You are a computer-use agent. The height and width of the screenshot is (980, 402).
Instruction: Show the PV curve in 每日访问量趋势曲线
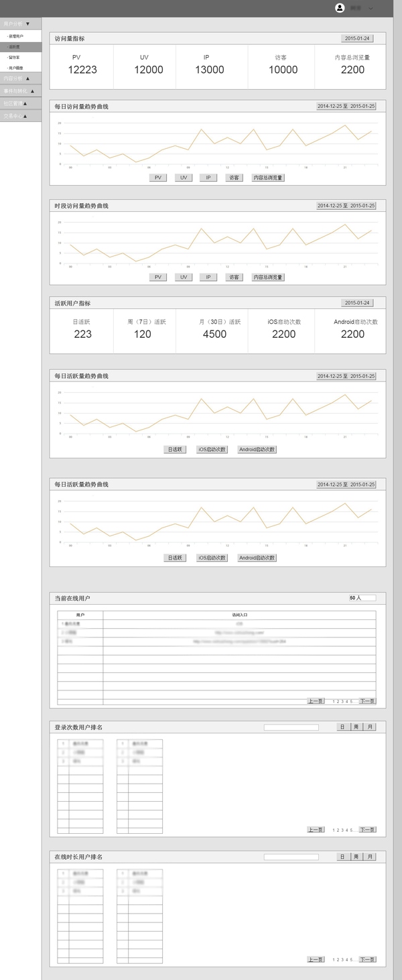tap(157, 178)
